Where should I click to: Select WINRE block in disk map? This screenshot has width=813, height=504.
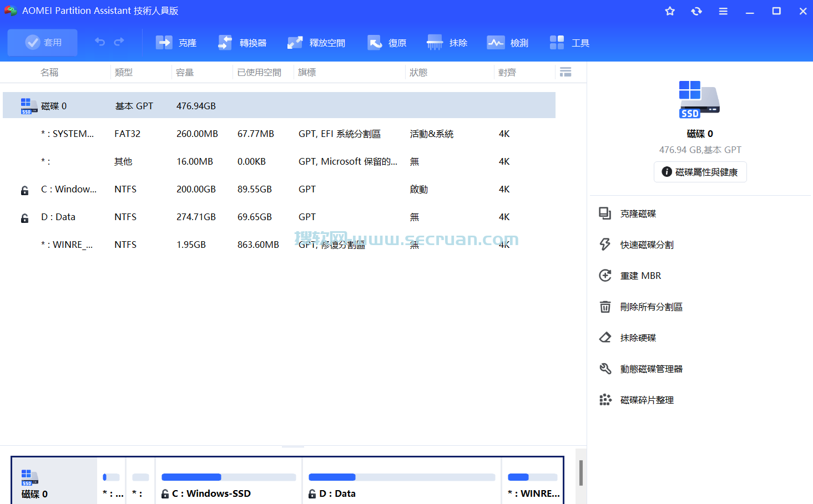tap(533, 481)
